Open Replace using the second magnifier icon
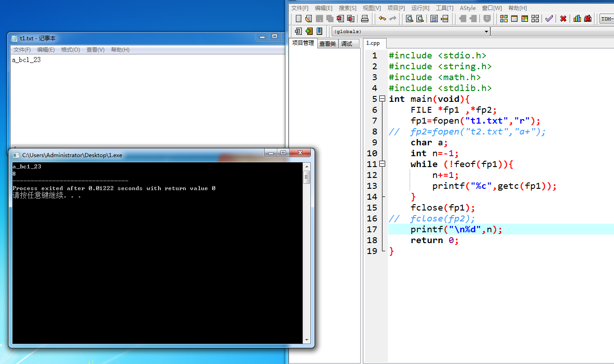This screenshot has width=614, height=364. pos(420,19)
